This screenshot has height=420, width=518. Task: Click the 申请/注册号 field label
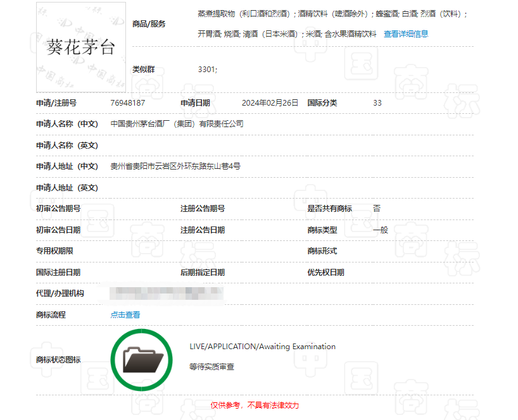coord(56,103)
